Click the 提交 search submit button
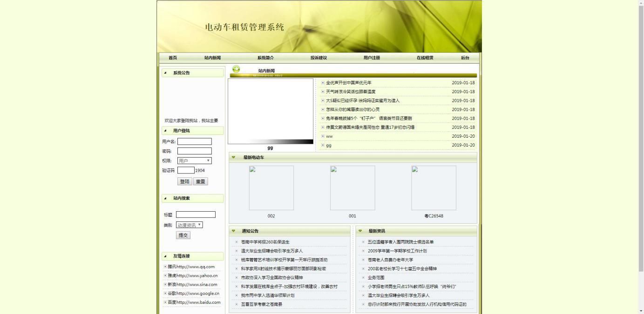Image resolution: width=644 pixels, height=314 pixels. pos(183,235)
